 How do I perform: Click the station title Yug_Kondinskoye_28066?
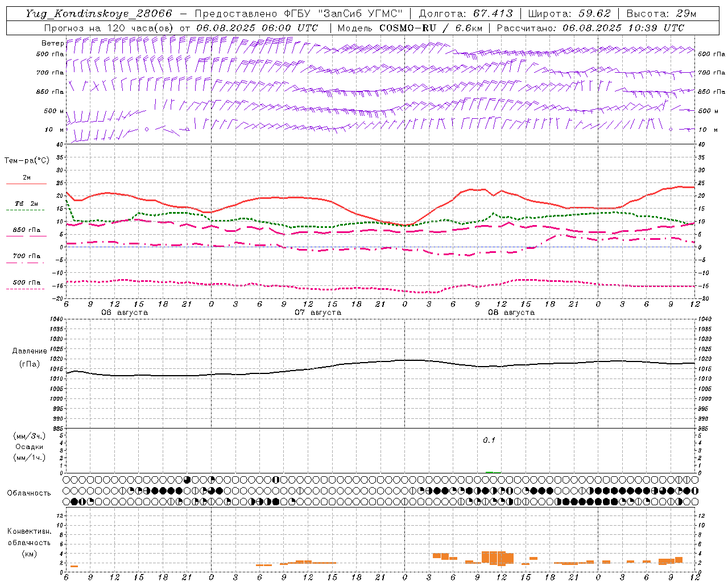point(99,14)
